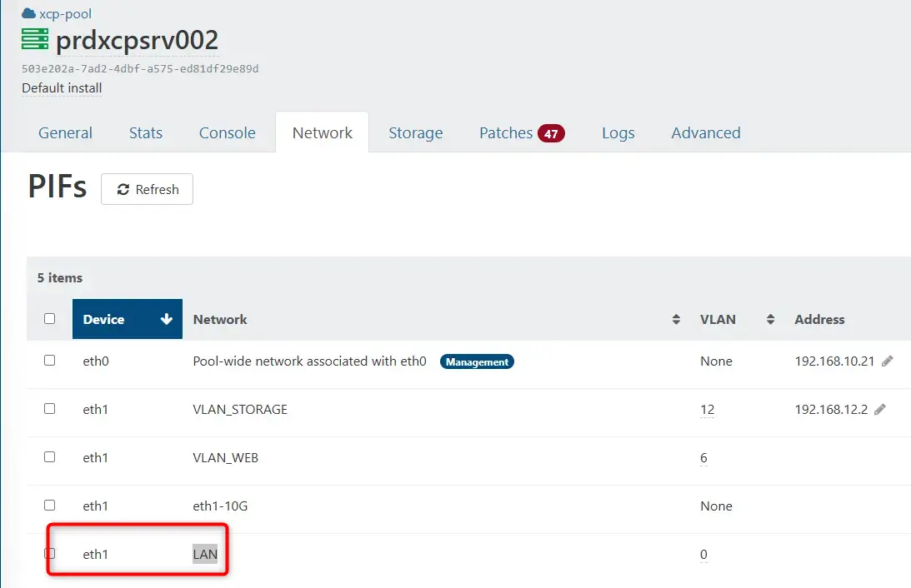The image size is (911, 588).
Task: Check the VLAN_STORAGE row checkbox
Action: tap(50, 409)
